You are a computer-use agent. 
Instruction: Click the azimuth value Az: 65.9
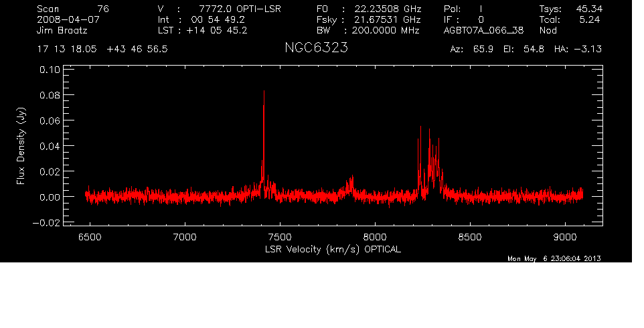[471, 50]
